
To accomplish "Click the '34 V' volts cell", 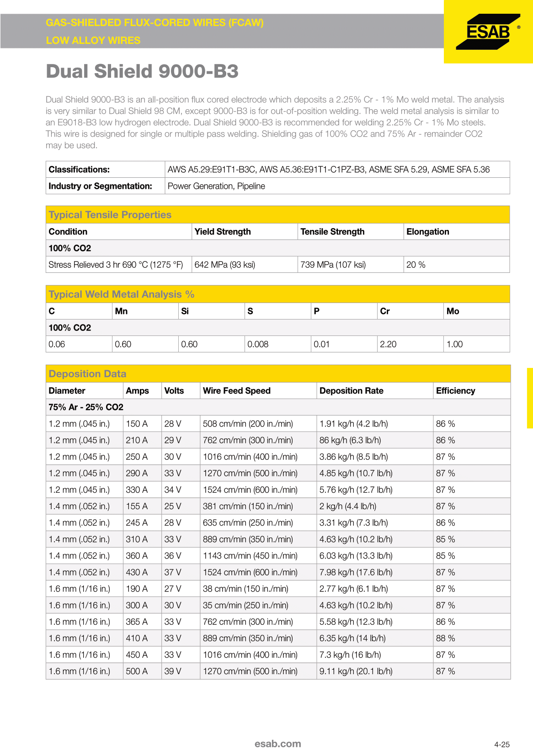I will click(181, 490).
